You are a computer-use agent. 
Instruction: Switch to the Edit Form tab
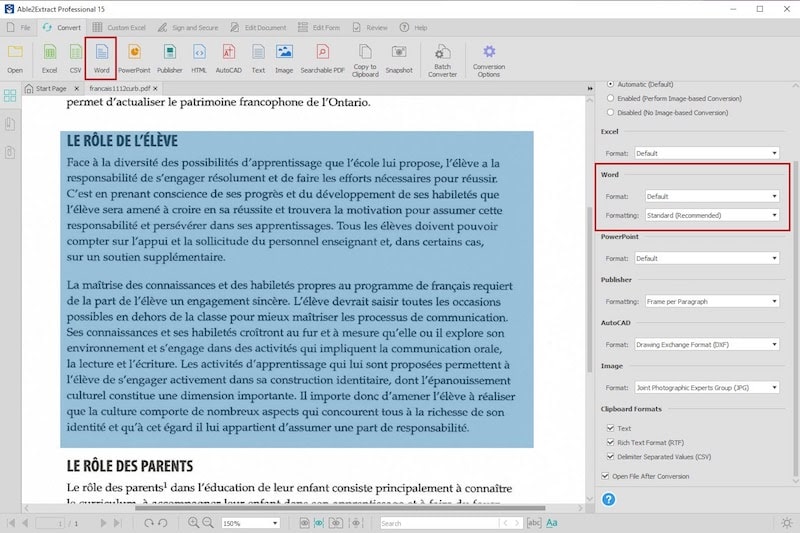pyautogui.click(x=319, y=28)
